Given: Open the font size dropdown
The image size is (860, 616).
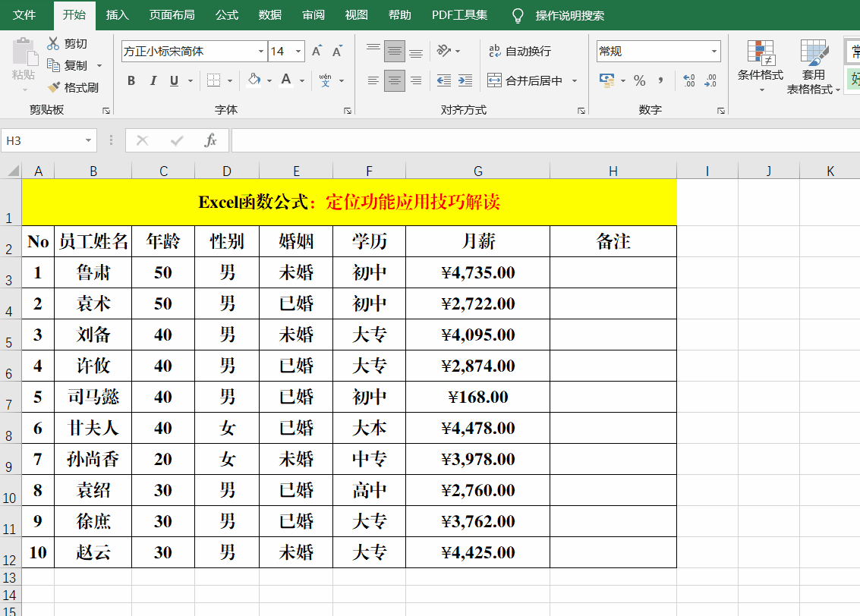Looking at the screenshot, I should pyautogui.click(x=298, y=51).
